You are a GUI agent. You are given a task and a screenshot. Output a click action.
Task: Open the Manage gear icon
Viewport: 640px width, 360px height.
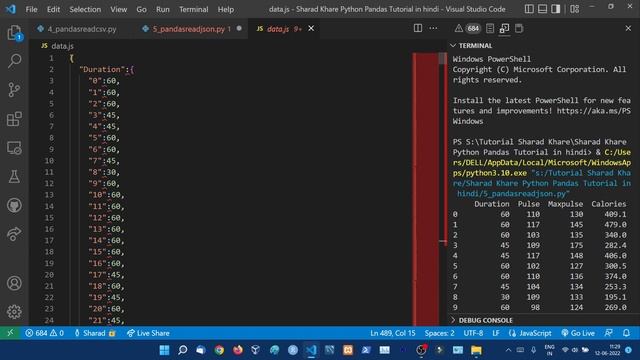pyautogui.click(x=14, y=312)
